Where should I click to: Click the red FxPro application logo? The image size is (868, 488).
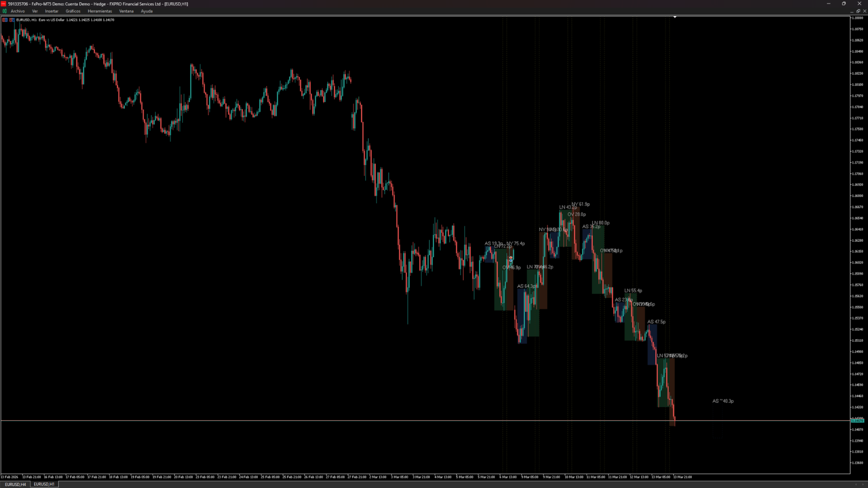3,4
